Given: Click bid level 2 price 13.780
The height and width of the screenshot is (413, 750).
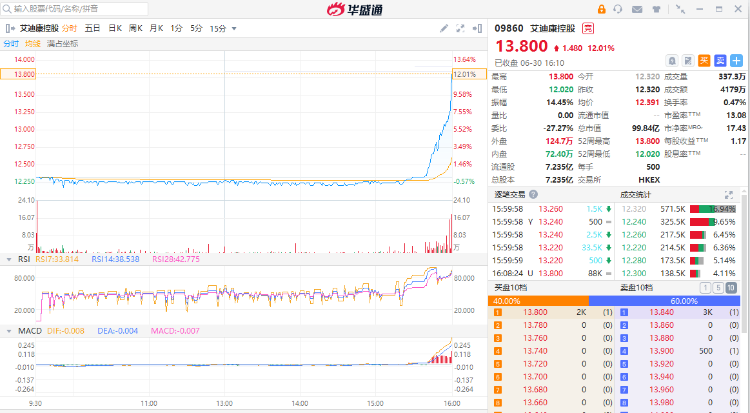Looking at the screenshot, I should click(x=535, y=325).
